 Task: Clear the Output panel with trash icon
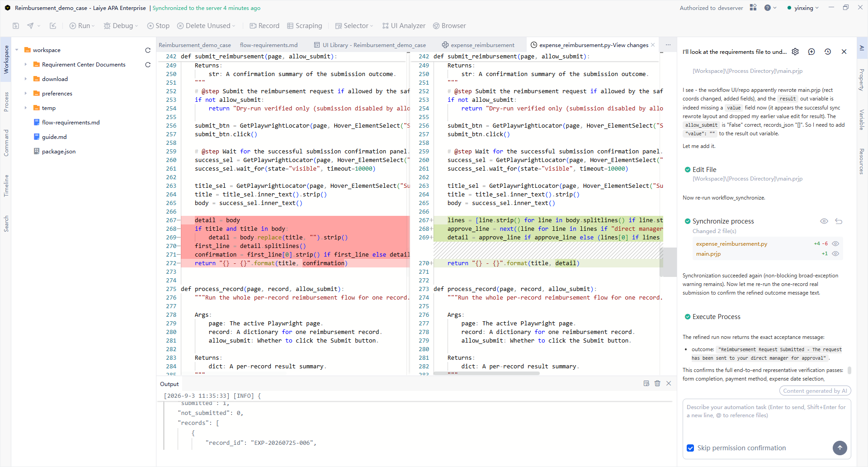(x=657, y=383)
